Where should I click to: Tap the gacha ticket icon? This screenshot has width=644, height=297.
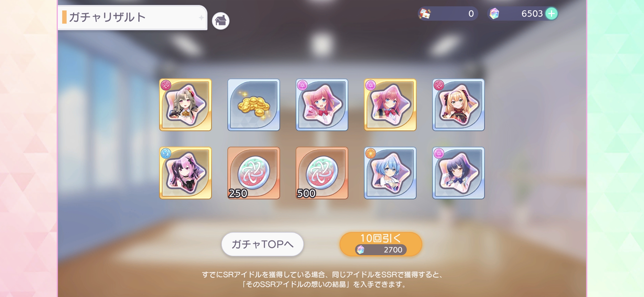425,13
